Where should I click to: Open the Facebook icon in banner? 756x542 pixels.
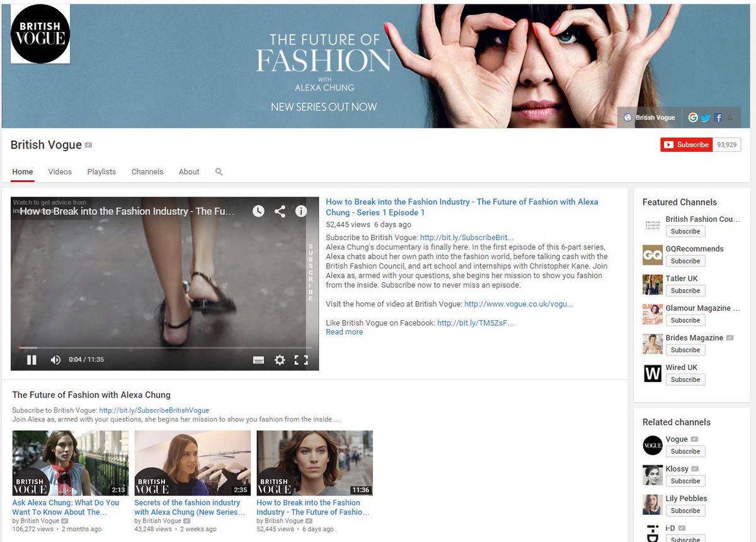click(x=718, y=117)
